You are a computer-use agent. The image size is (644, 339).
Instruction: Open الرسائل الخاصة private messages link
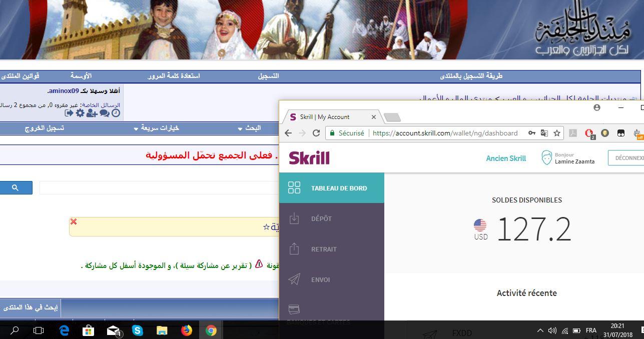(x=101, y=105)
